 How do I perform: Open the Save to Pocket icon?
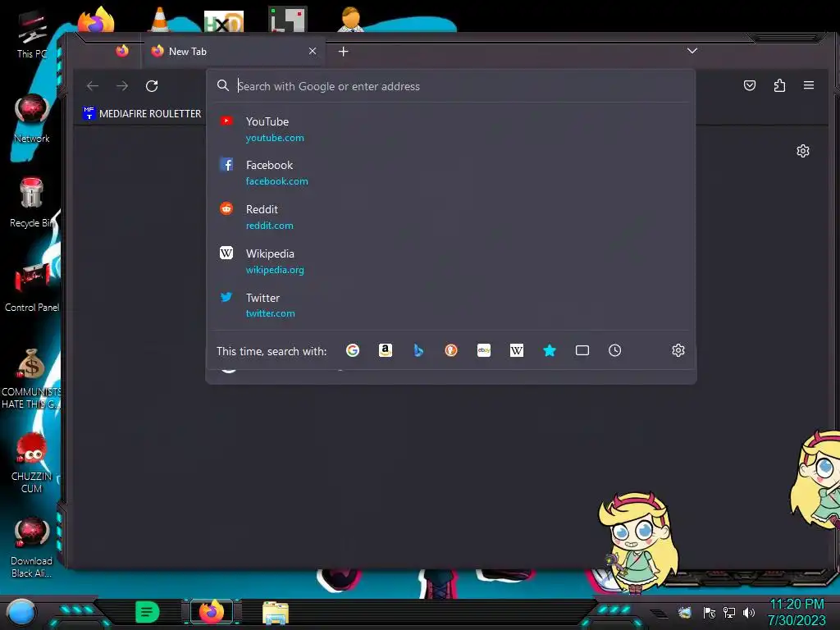pos(750,85)
